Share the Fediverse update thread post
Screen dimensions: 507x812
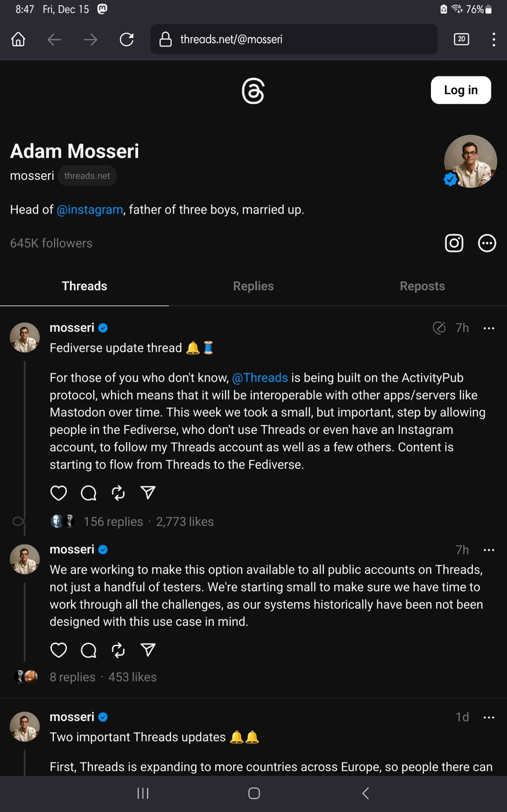[148, 492]
